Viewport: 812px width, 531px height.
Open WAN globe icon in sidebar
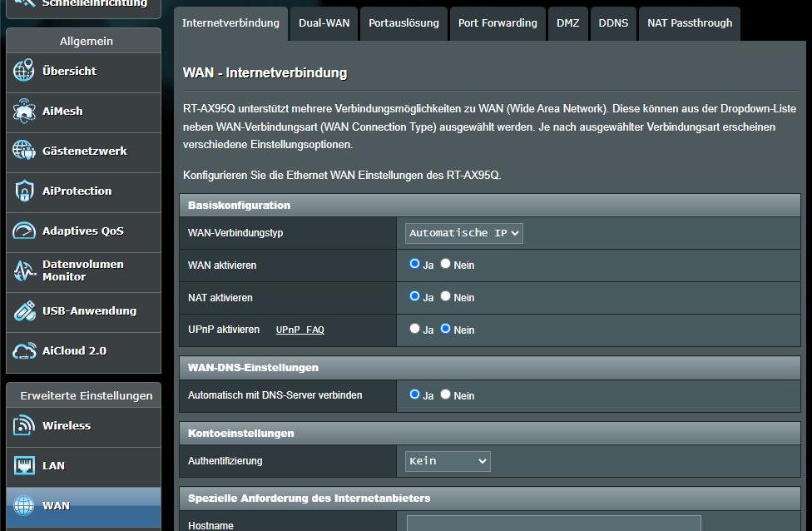pos(24,505)
